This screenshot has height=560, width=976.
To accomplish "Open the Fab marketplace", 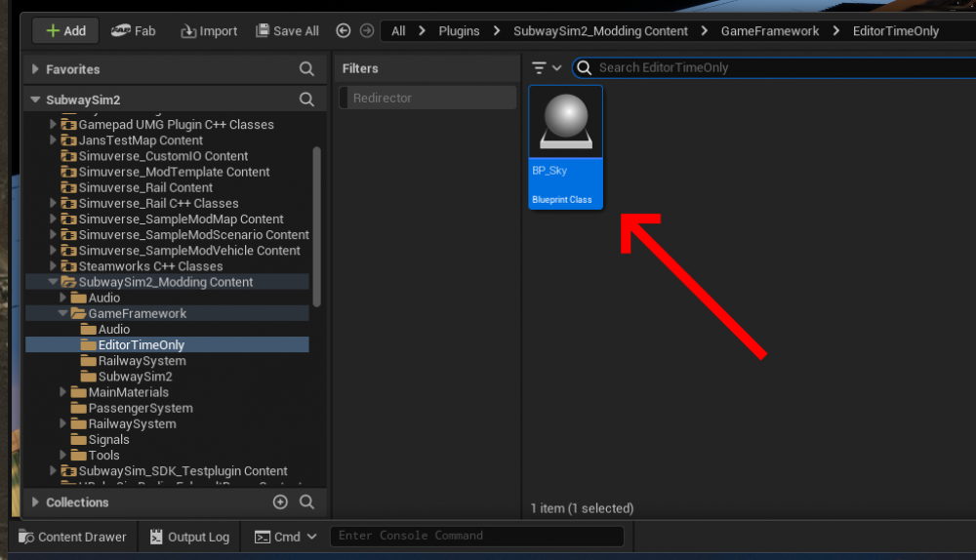I will point(134,30).
